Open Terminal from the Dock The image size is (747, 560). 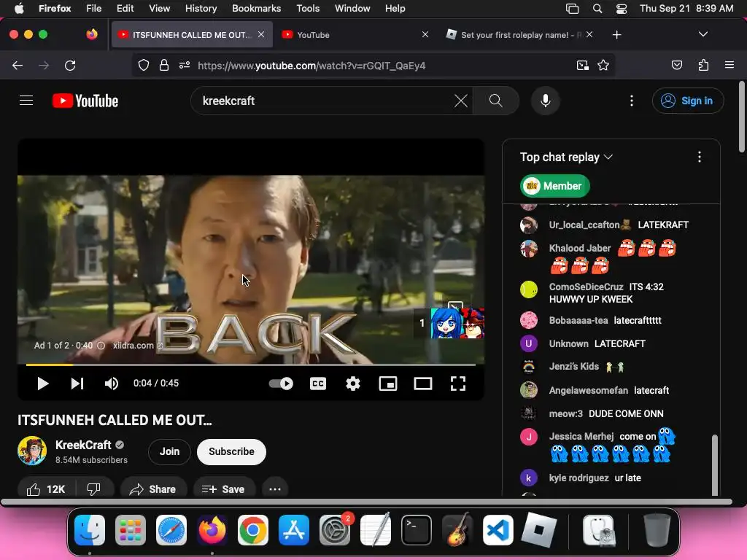point(417,530)
